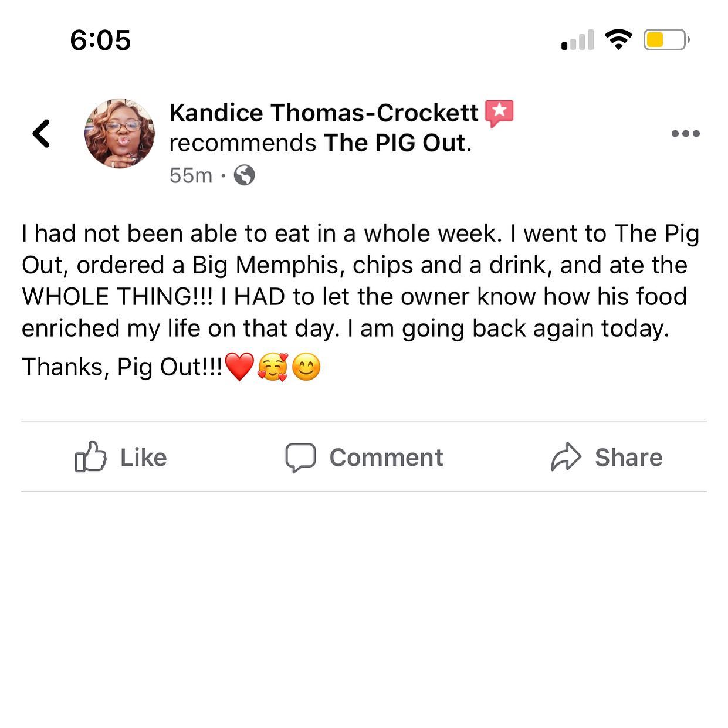Screen dimensions: 728x728
Task: Open Kandice Thomas-Crockett's profile picture
Action: pos(120,133)
